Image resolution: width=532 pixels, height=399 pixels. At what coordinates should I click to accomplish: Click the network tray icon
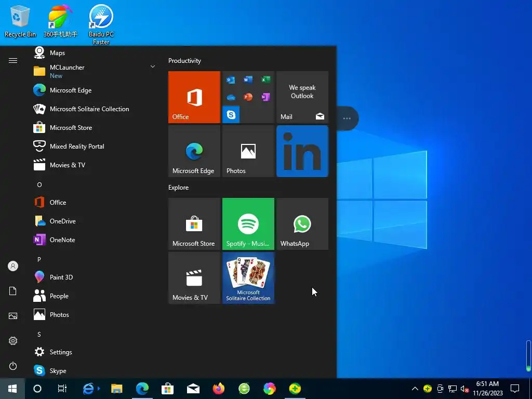[453, 389]
